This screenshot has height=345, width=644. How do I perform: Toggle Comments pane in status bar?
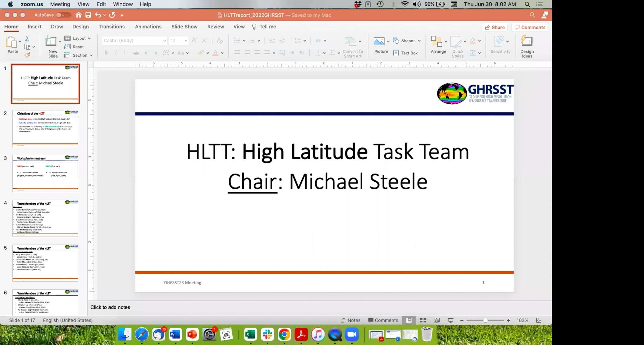click(x=383, y=320)
